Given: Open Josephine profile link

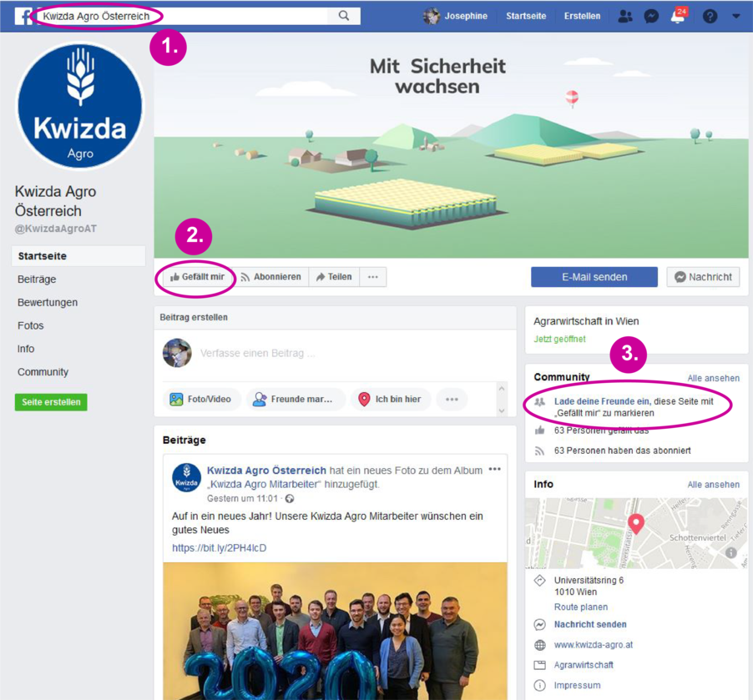Looking at the screenshot, I should pyautogui.click(x=466, y=16).
